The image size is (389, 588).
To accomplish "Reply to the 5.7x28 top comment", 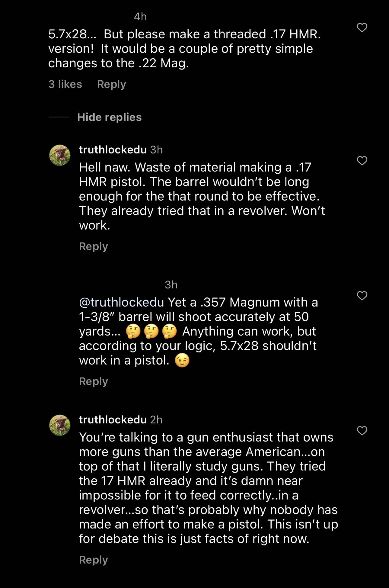I will pyautogui.click(x=111, y=84).
